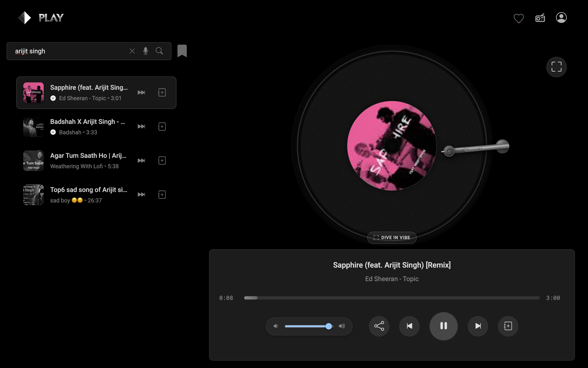Screen dimensions: 588x368
Task: Click the PLAY logo icon
Action: tap(25, 18)
